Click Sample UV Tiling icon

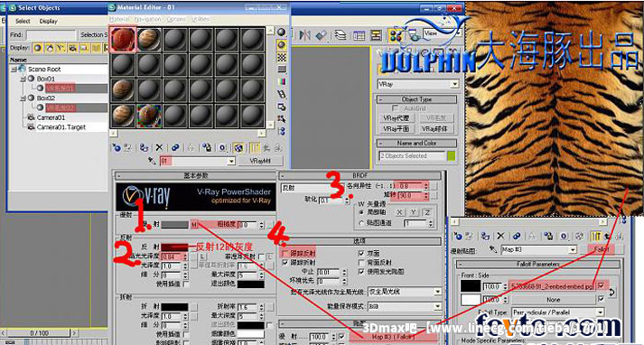[x=282, y=69]
